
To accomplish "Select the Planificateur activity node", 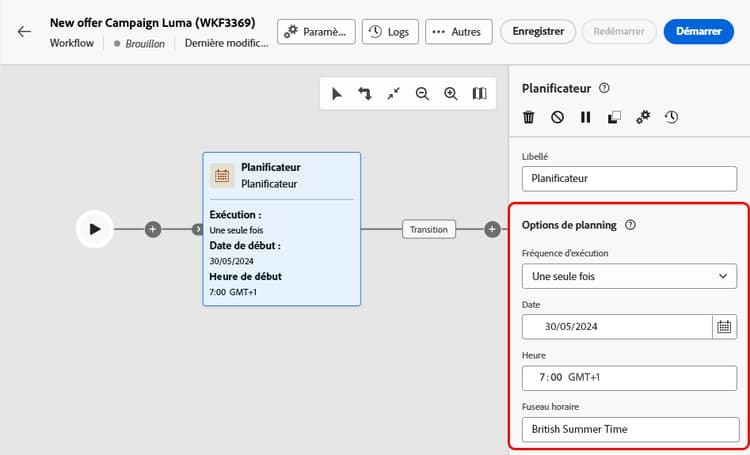I will tap(282, 229).
